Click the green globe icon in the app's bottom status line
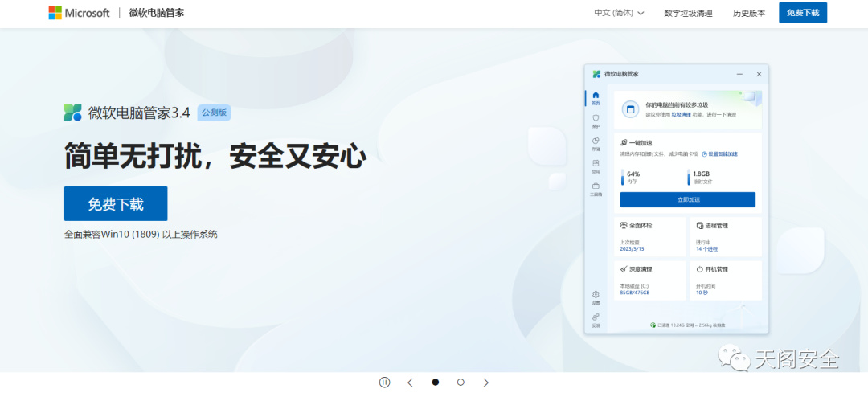Screen dimensions: 868x397 (x=653, y=325)
